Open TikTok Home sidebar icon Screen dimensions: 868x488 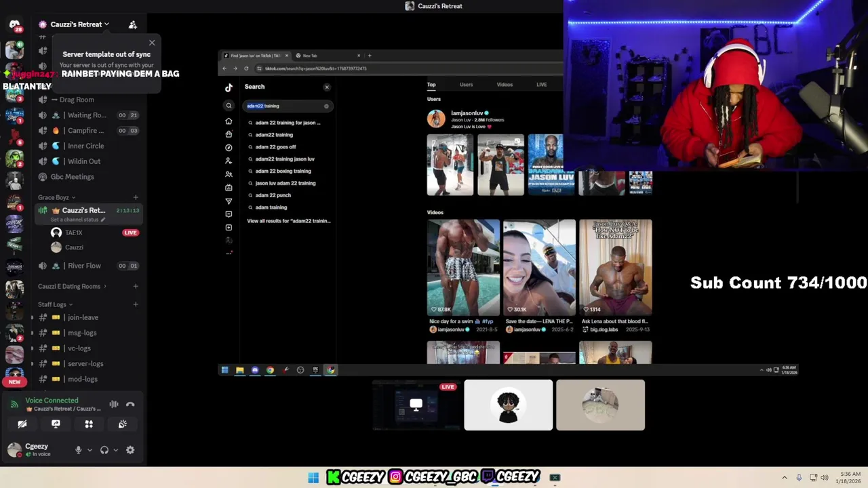coord(229,121)
